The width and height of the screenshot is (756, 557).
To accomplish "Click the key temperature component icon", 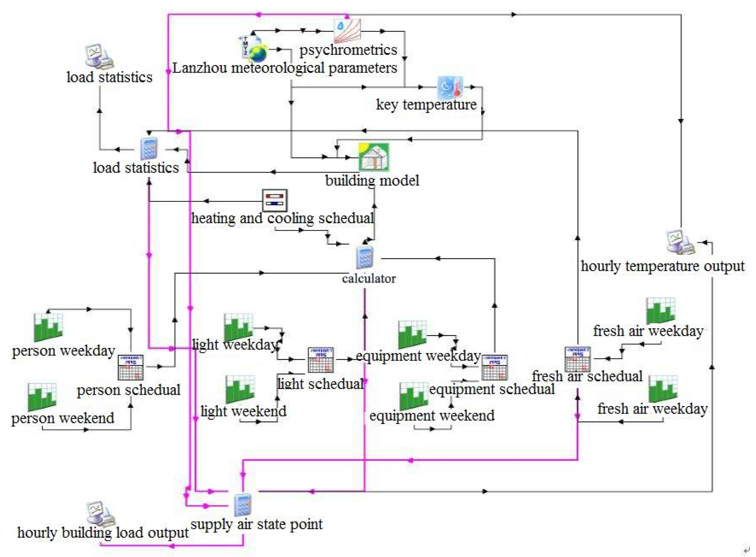I will coord(450,87).
